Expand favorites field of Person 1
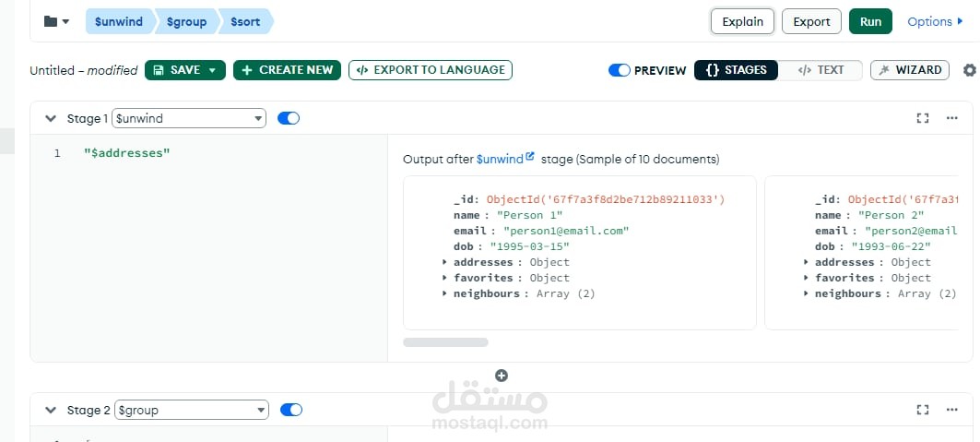Viewport: 980px width, 442px height. (444, 278)
